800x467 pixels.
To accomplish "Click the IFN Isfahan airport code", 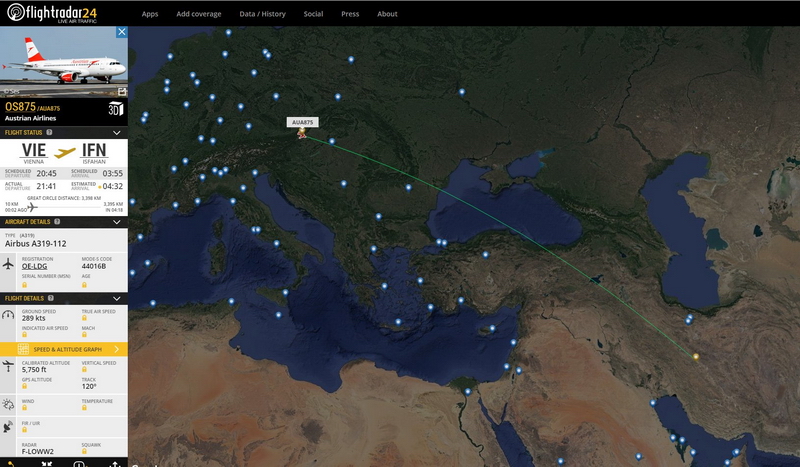I will tap(94, 150).
